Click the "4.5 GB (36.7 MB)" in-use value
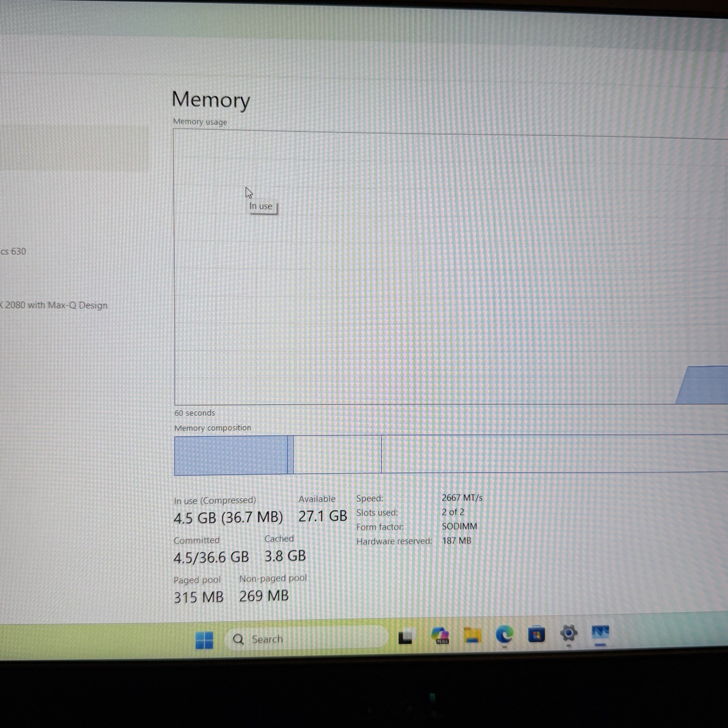 [x=228, y=517]
